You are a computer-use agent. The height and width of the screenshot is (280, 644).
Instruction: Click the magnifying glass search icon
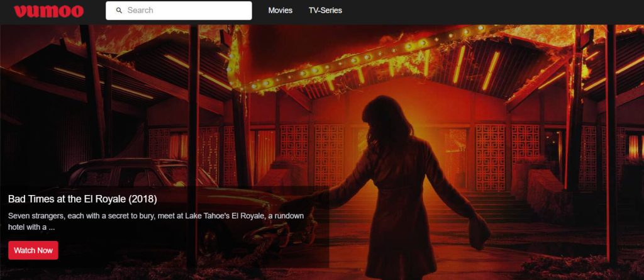click(119, 11)
